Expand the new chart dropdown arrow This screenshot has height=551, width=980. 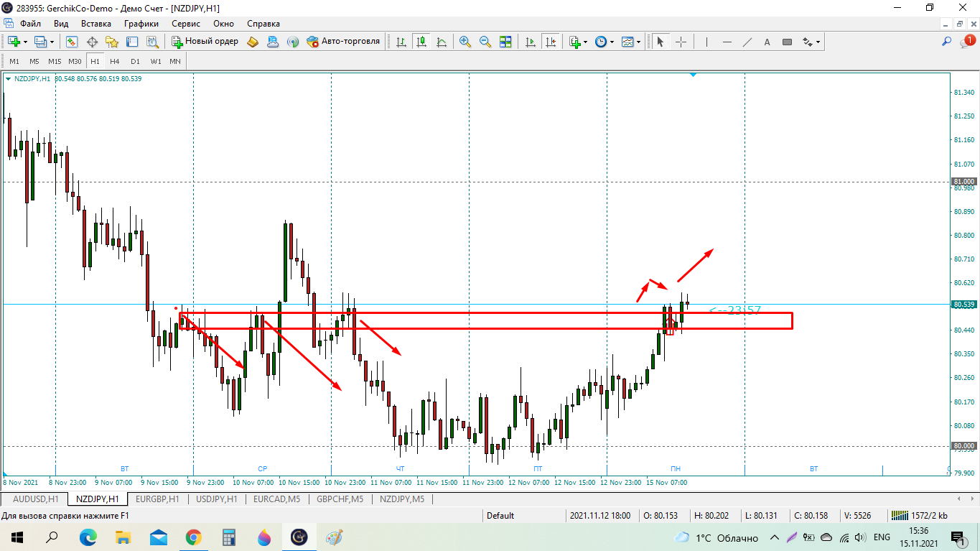tap(26, 42)
